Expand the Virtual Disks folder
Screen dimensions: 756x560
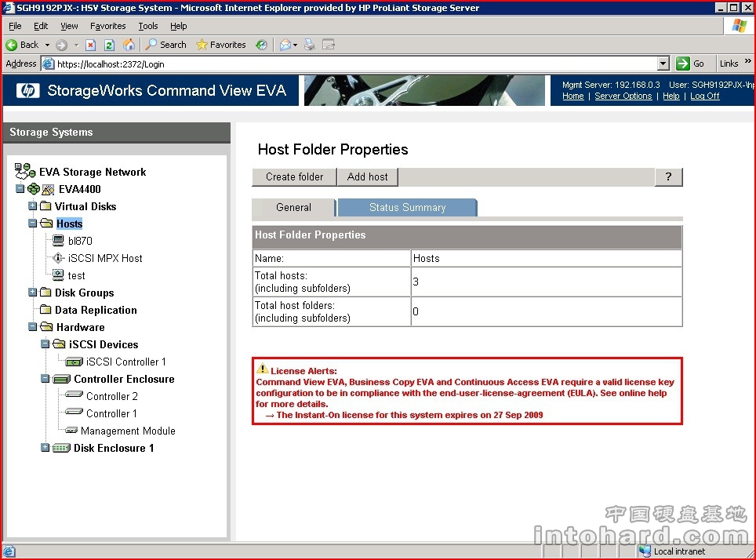coord(32,206)
